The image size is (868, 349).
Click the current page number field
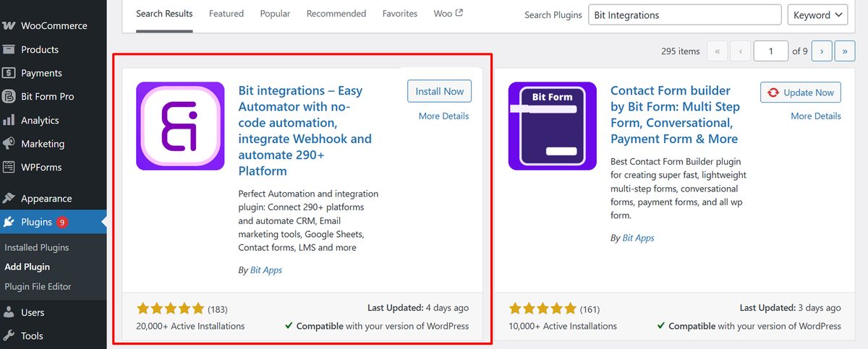pos(771,51)
